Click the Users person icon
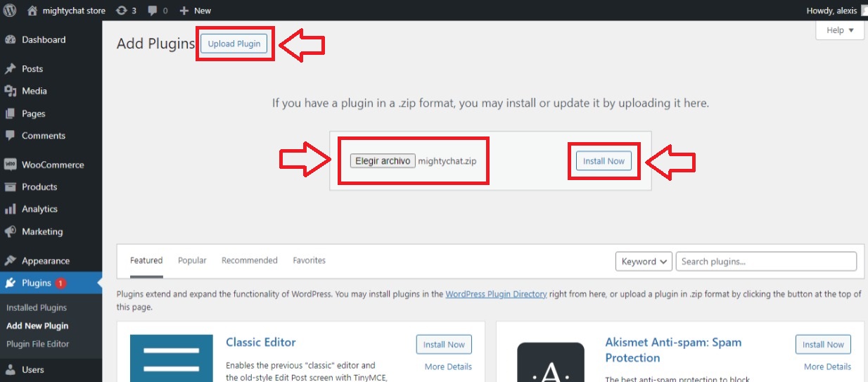 [x=11, y=369]
